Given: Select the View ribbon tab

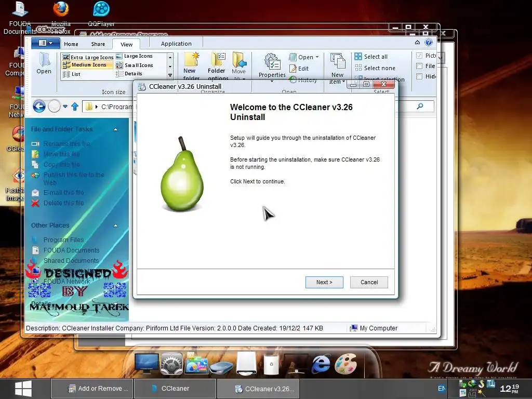Looking at the screenshot, I should [x=126, y=44].
